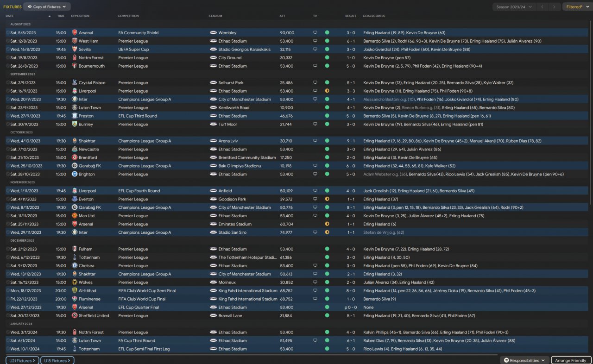Click the green win indicator on the Newcastle row
This screenshot has width=593, height=364.
coord(327,150)
